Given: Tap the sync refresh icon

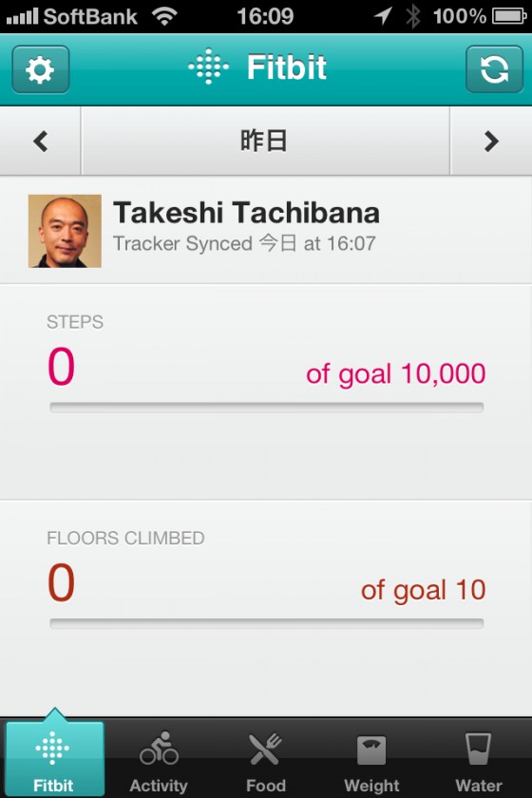Looking at the screenshot, I should (494, 69).
